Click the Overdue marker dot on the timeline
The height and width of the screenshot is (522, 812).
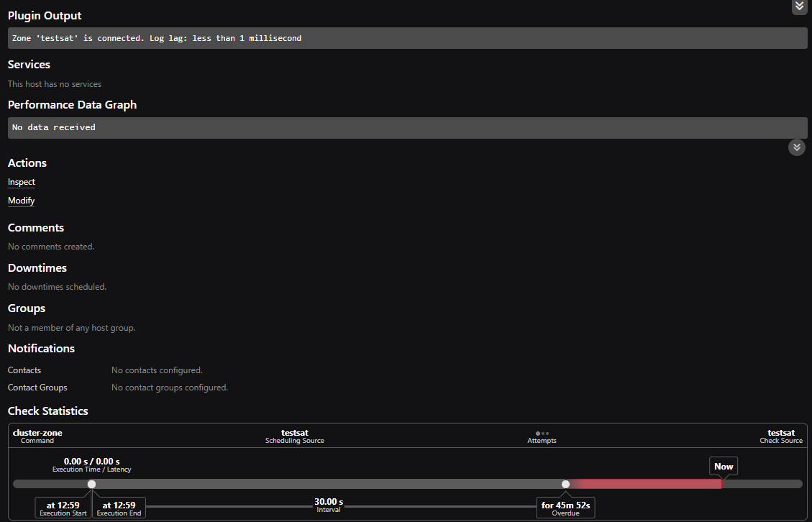coord(565,484)
